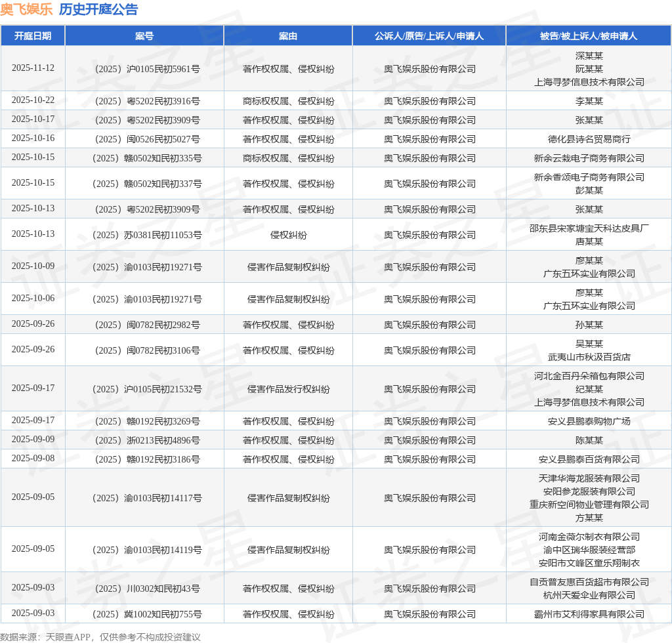The height and width of the screenshot is (643, 672).
Task: Click defendant 陈某某
Action: coord(589,440)
